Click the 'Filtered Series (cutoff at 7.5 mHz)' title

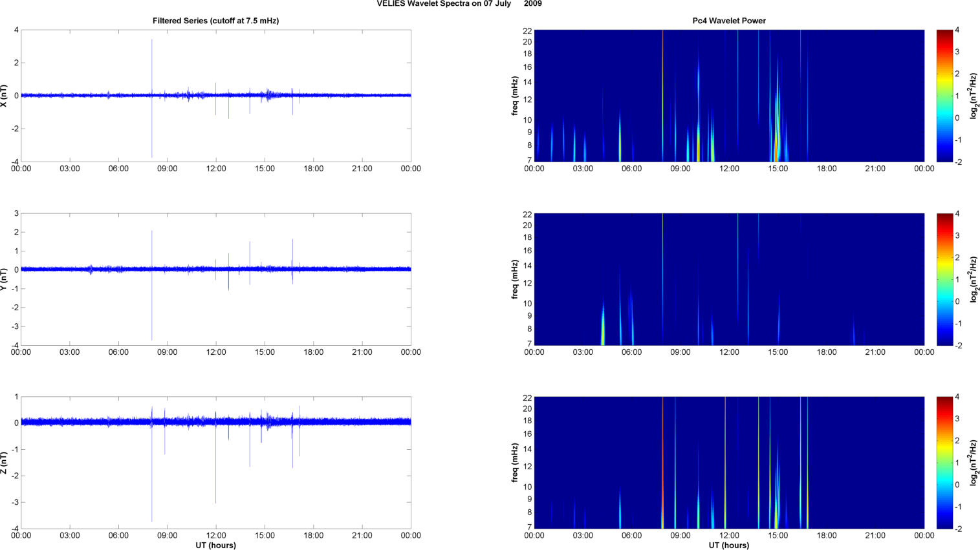[215, 21]
